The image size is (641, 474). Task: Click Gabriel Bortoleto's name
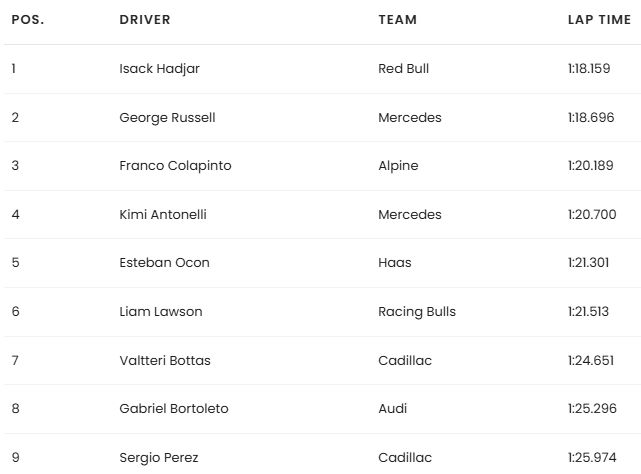(x=171, y=409)
